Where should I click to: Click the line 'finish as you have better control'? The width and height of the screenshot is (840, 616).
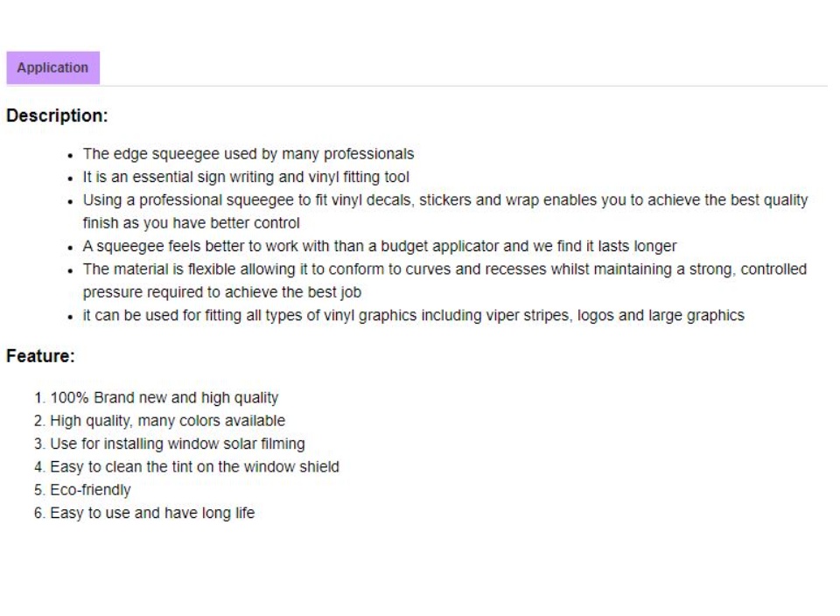[192, 223]
